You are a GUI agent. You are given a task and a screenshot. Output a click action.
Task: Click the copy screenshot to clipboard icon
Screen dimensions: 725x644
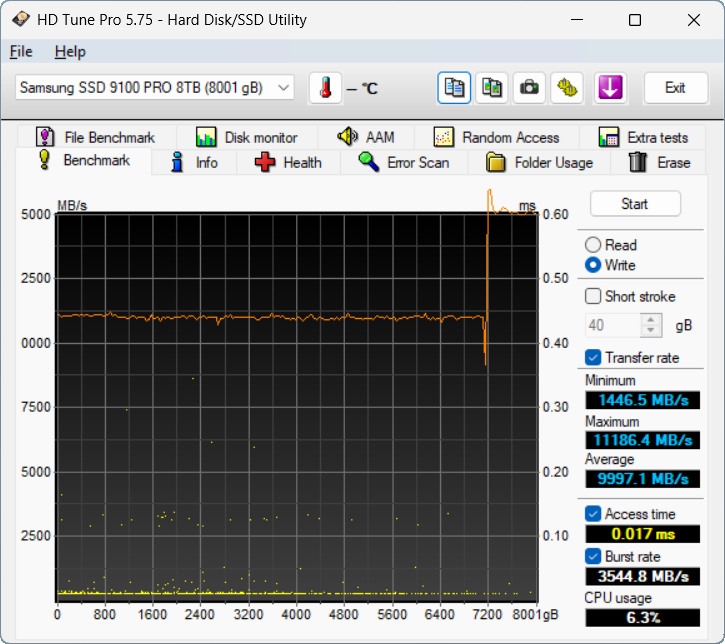[492, 88]
